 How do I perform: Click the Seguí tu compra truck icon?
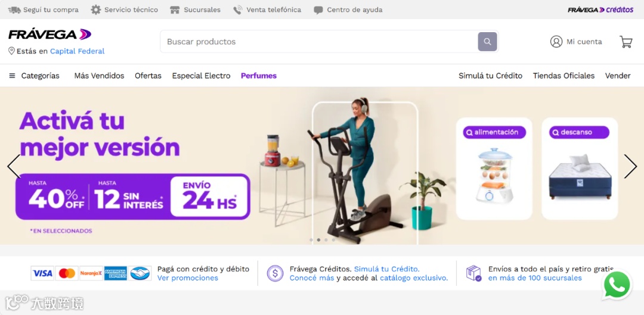(14, 10)
